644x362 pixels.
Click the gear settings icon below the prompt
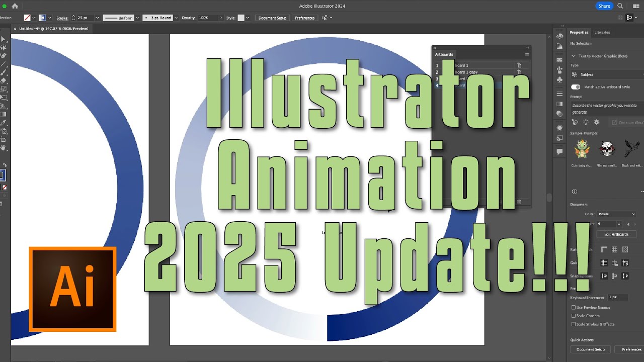597,122
